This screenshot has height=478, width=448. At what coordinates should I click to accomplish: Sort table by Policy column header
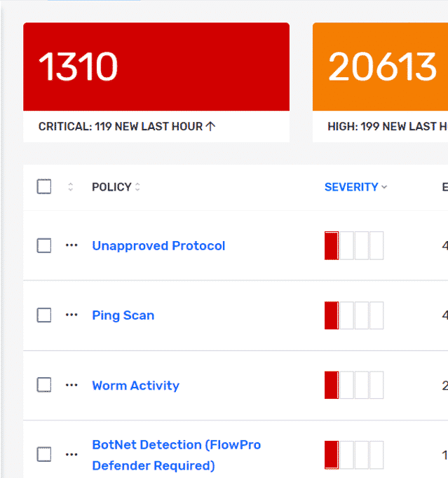pyautogui.click(x=111, y=187)
